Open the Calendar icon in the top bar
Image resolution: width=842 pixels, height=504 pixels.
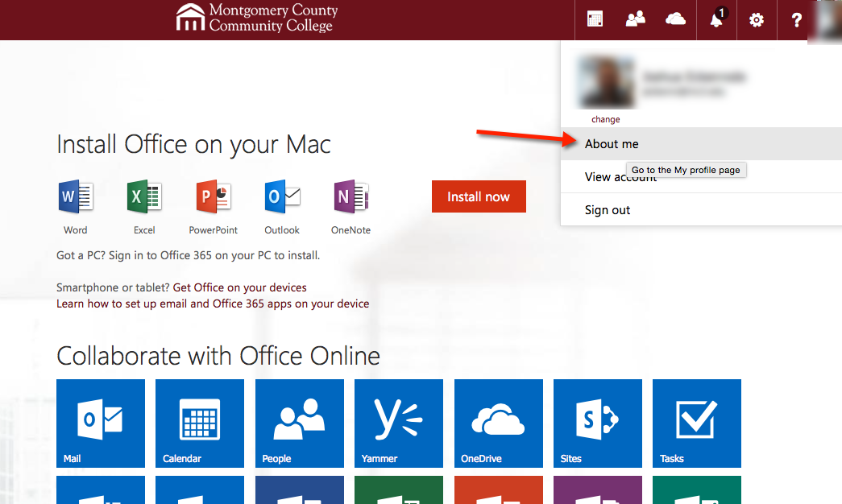click(595, 20)
